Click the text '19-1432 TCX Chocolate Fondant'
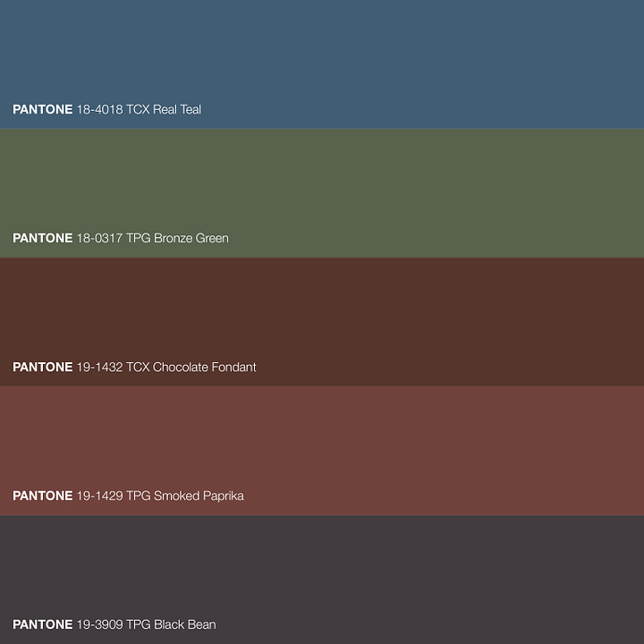644x644 pixels. [x=166, y=367]
